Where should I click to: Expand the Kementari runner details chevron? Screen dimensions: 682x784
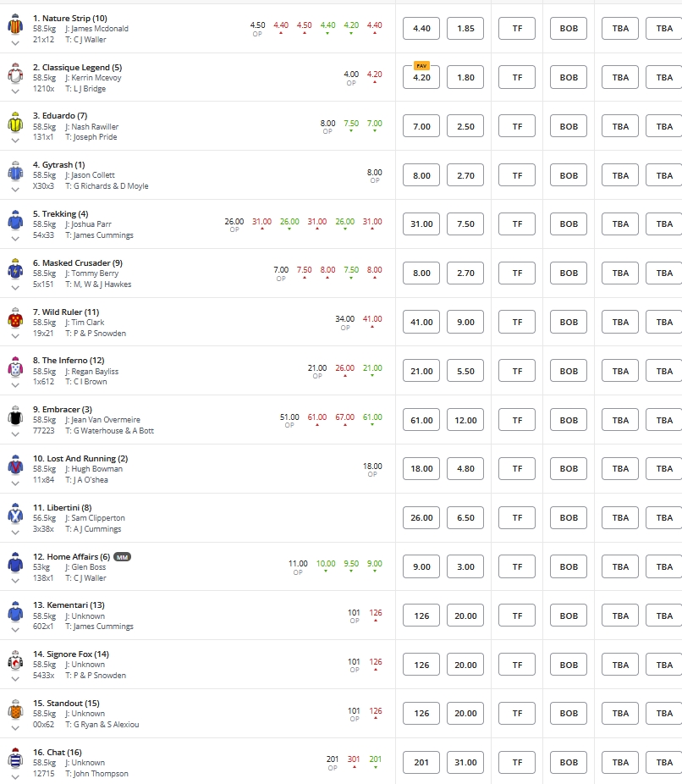pos(15,629)
